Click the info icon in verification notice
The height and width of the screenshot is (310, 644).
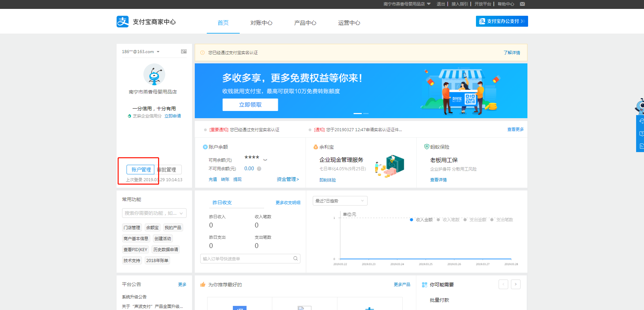(x=202, y=52)
